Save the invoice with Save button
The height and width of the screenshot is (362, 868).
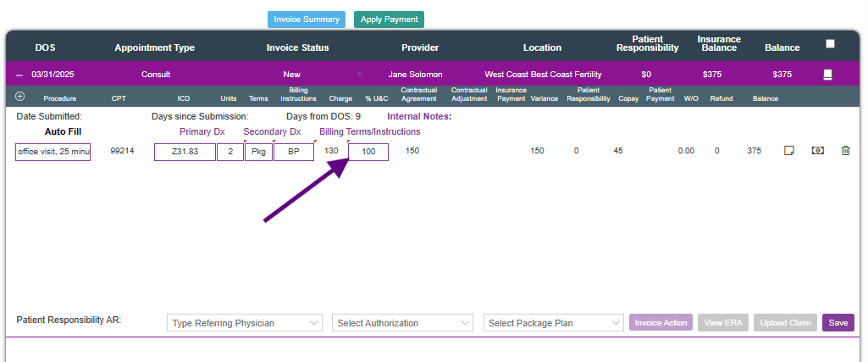tap(838, 323)
